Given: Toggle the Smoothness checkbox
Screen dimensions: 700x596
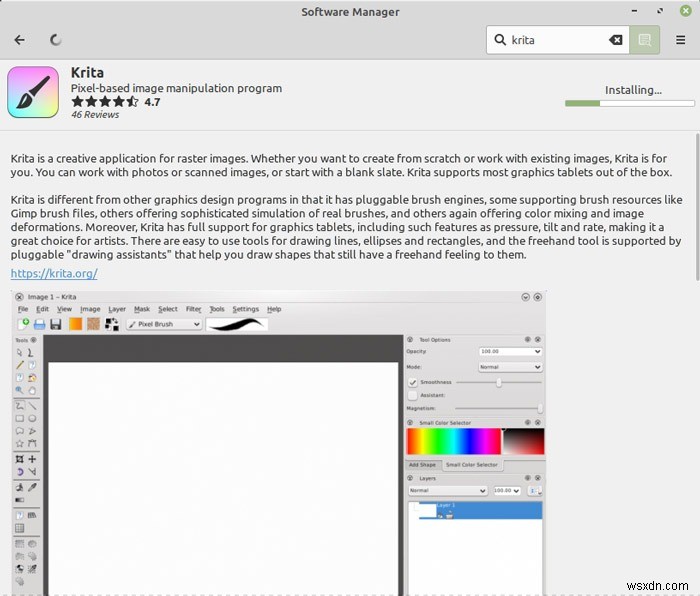Looking at the screenshot, I should [x=412, y=383].
